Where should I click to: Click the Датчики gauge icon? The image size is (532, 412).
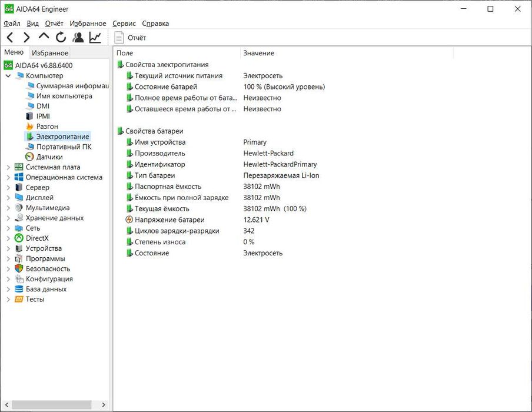point(30,157)
